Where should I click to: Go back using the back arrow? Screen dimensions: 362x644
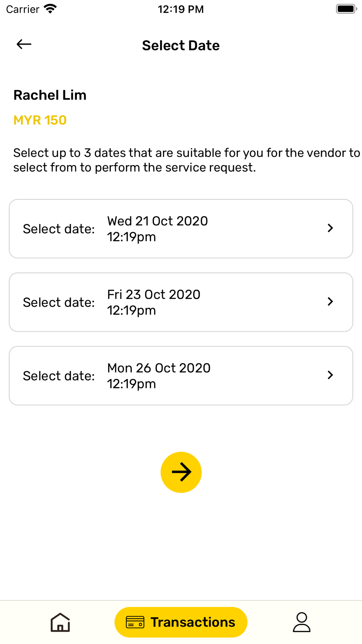pyautogui.click(x=24, y=44)
